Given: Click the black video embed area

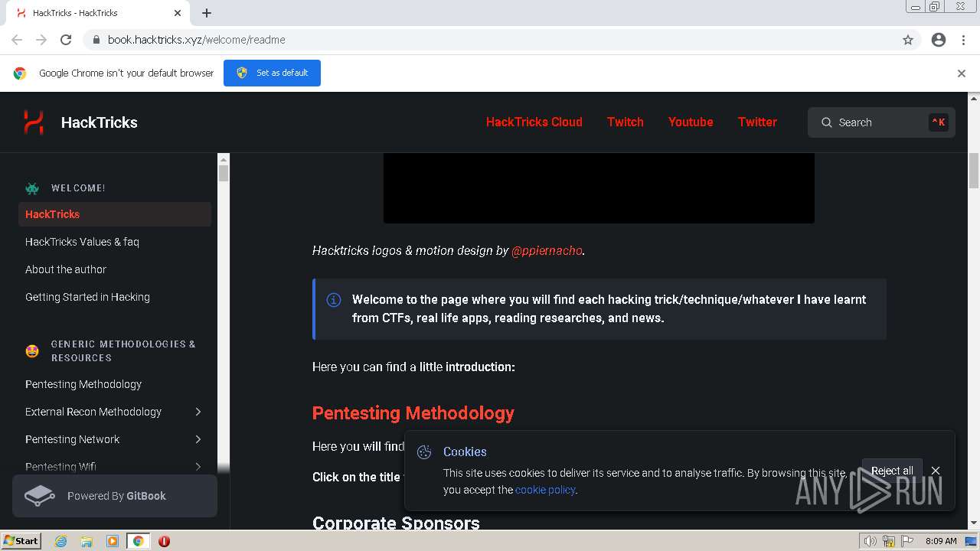Looking at the screenshot, I should coord(599,188).
